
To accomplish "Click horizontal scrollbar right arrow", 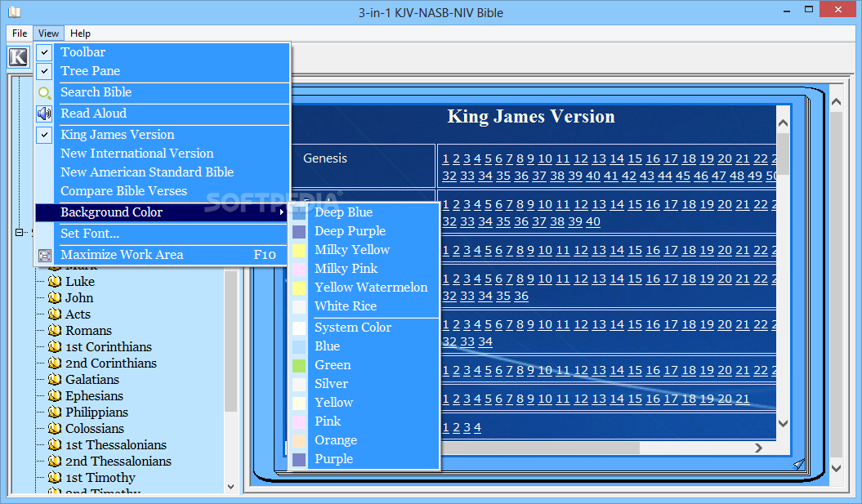I will coord(759,448).
